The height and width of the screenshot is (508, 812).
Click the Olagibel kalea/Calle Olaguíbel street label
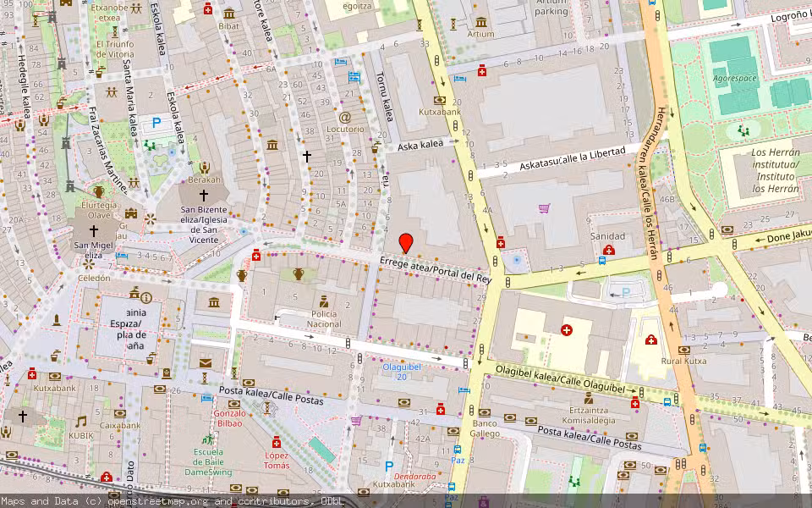point(560,379)
